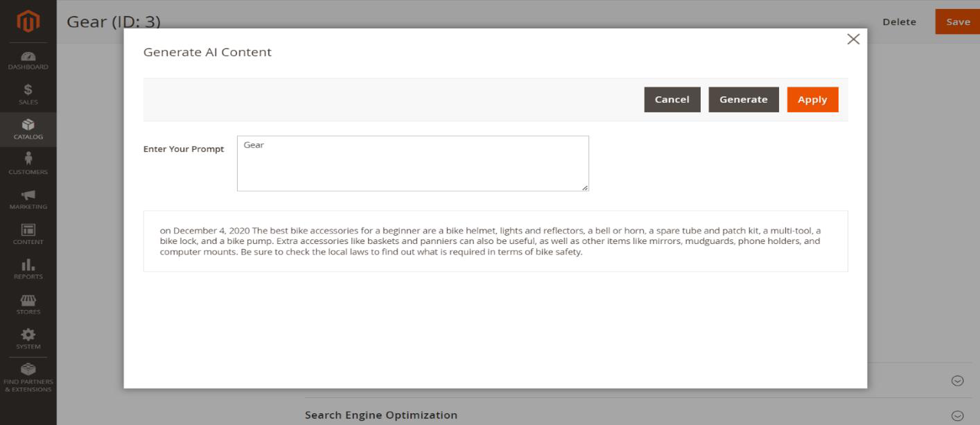Apply the generated AI content
Image resolution: width=980 pixels, height=425 pixels.
(x=812, y=100)
